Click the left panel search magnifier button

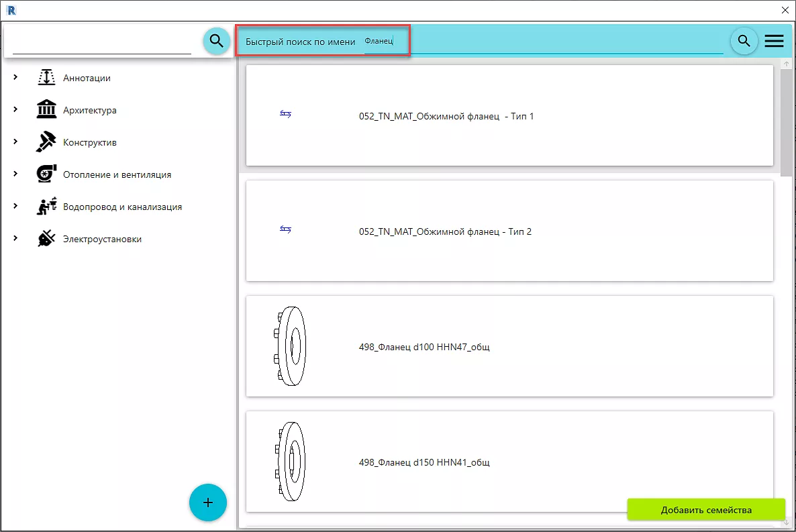click(216, 41)
